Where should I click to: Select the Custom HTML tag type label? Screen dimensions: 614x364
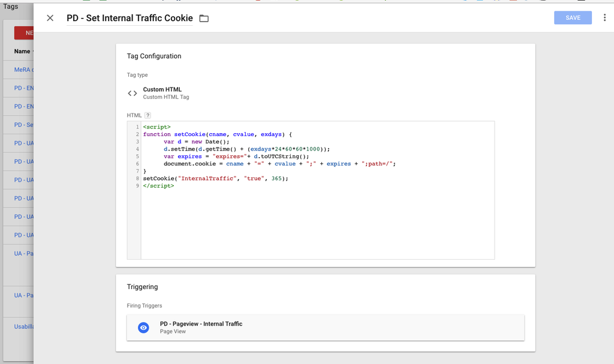162,89
